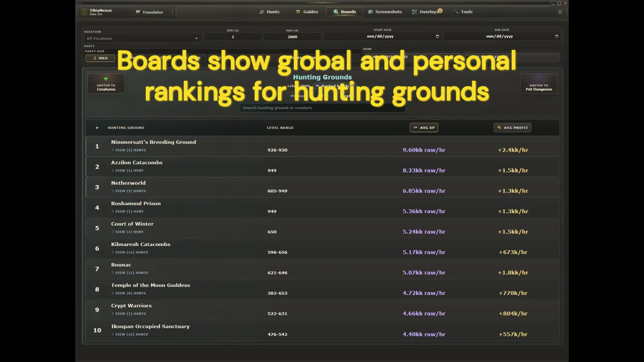This screenshot has height=362, width=644.
Task: Select Nimmersatt's Breeding Ground row title
Action: click(153, 142)
